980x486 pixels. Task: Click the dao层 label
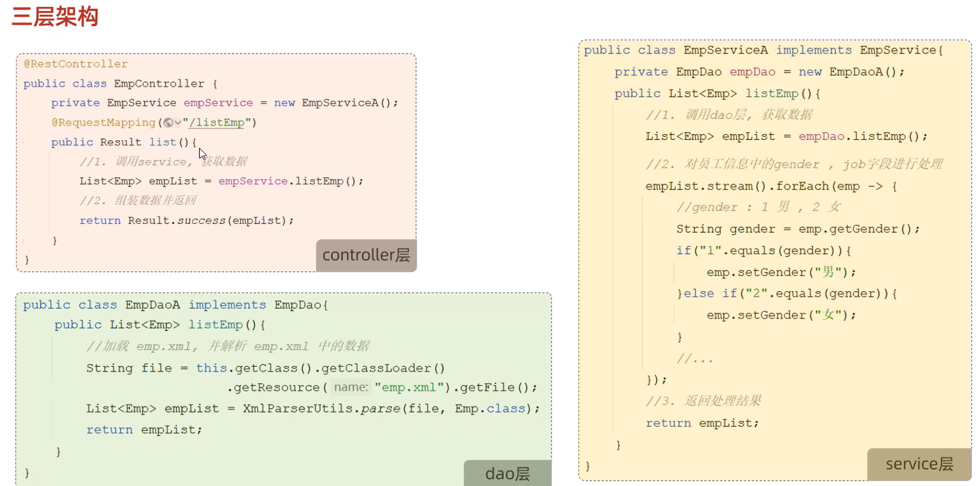(507, 473)
